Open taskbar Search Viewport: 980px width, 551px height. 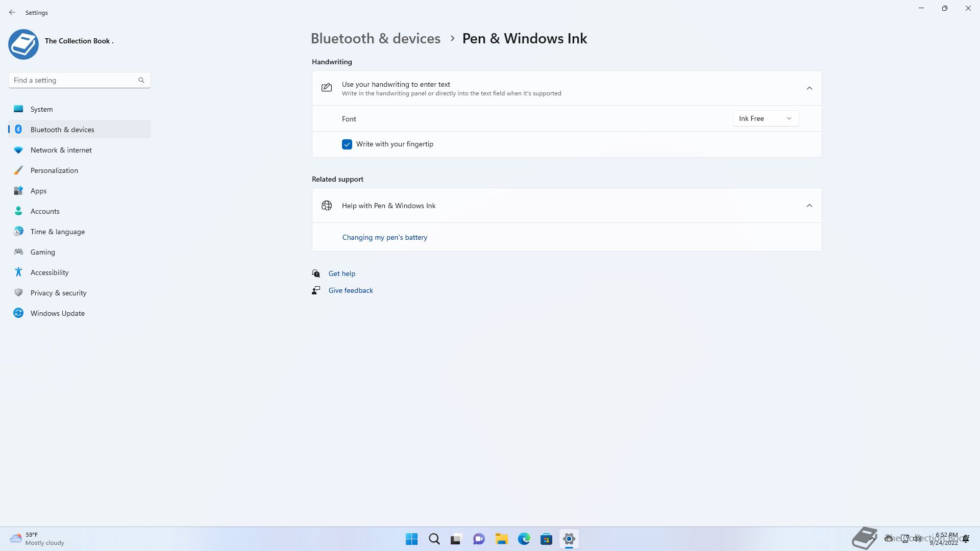434,539
